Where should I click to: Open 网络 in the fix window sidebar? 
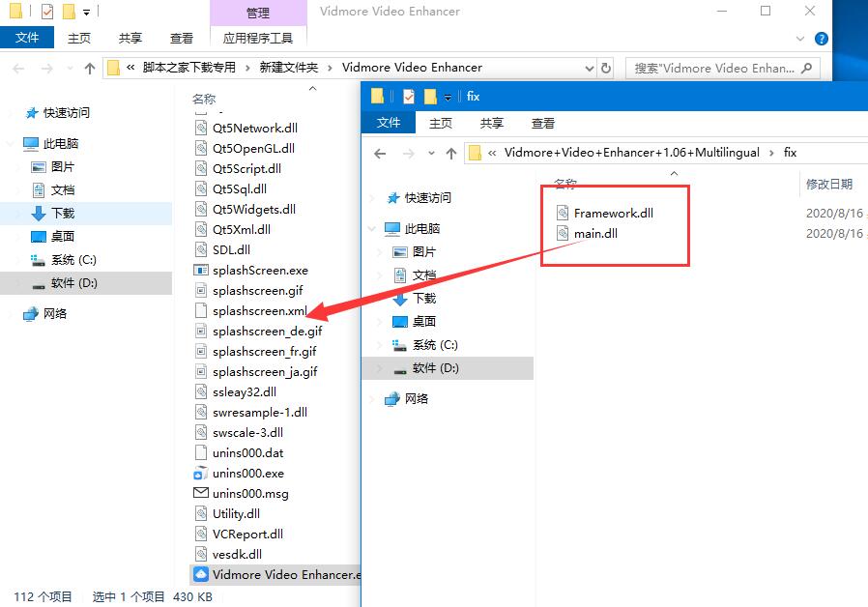point(417,399)
